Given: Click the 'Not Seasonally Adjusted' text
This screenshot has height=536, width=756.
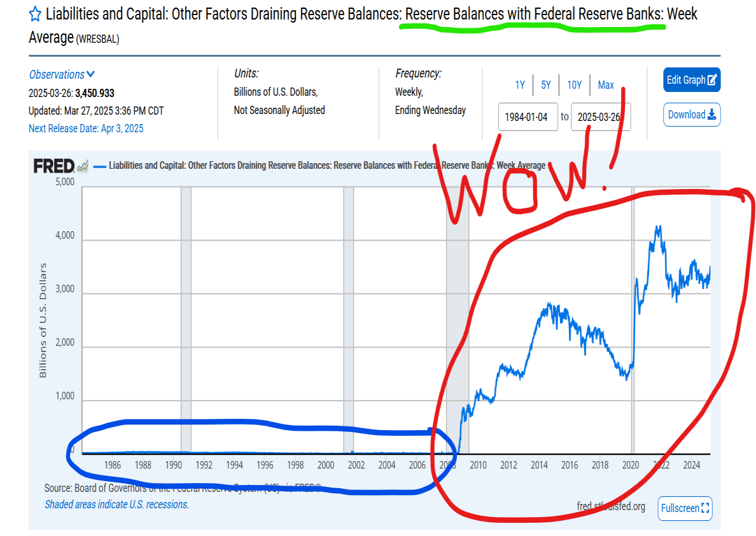Looking at the screenshot, I should 279,110.
